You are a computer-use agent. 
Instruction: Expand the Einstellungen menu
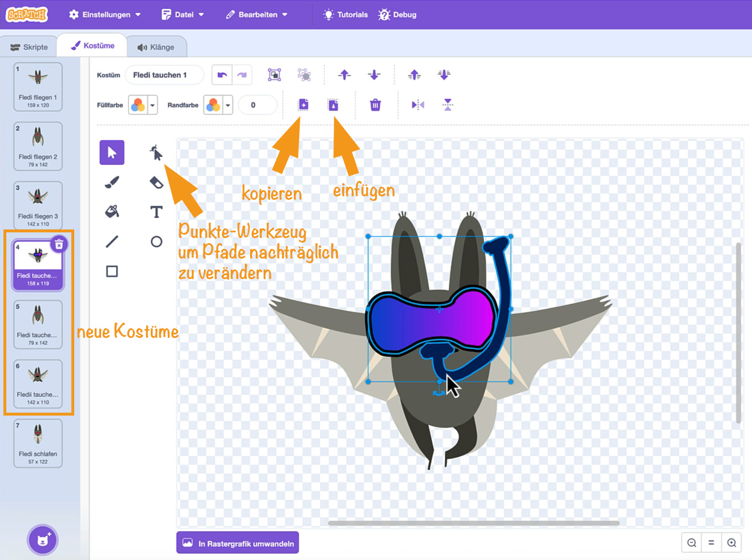pos(105,14)
